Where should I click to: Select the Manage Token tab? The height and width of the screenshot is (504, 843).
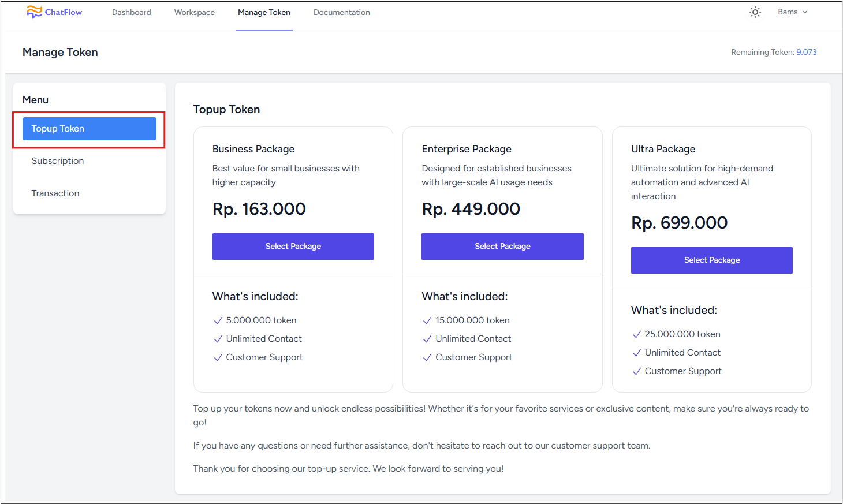click(x=264, y=12)
